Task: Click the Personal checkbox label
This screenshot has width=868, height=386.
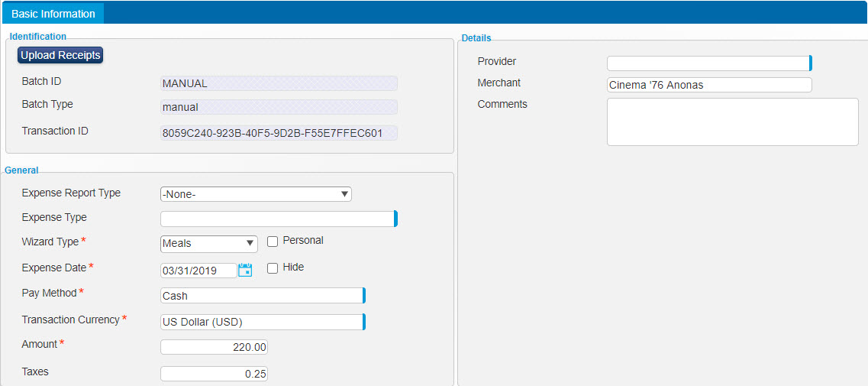Action: pyautogui.click(x=303, y=241)
